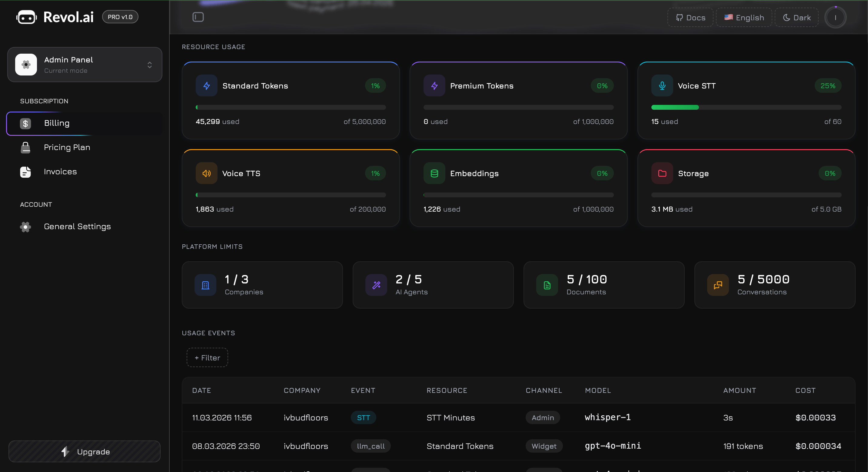Click the llm_call event tag
Screen dimensions: 868x472
point(371,446)
